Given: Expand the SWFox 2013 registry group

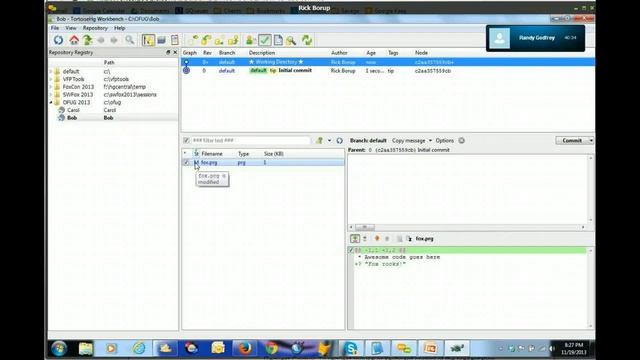Looking at the screenshot, I should point(51,95).
